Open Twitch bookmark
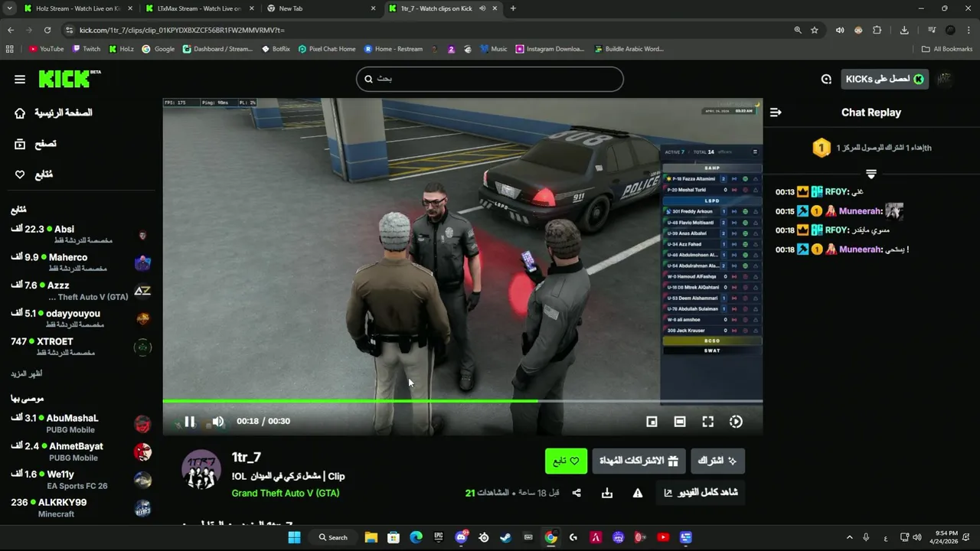The height and width of the screenshot is (551, 980). (x=87, y=49)
